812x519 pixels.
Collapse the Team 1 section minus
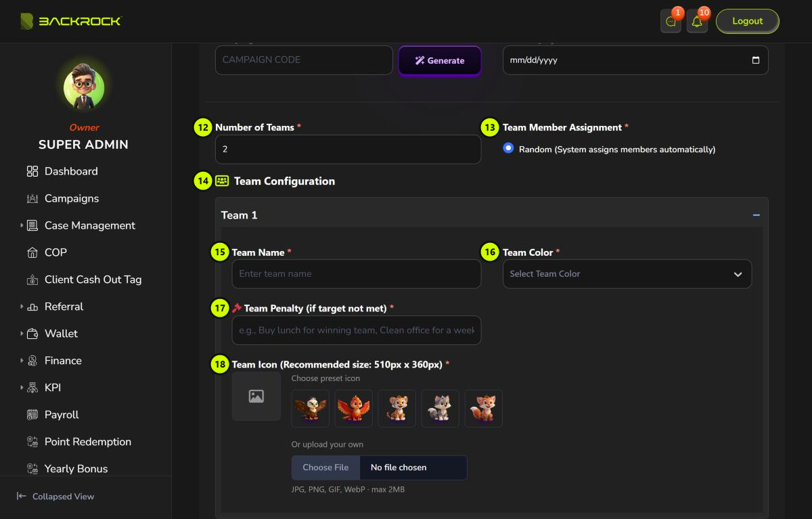tap(757, 215)
